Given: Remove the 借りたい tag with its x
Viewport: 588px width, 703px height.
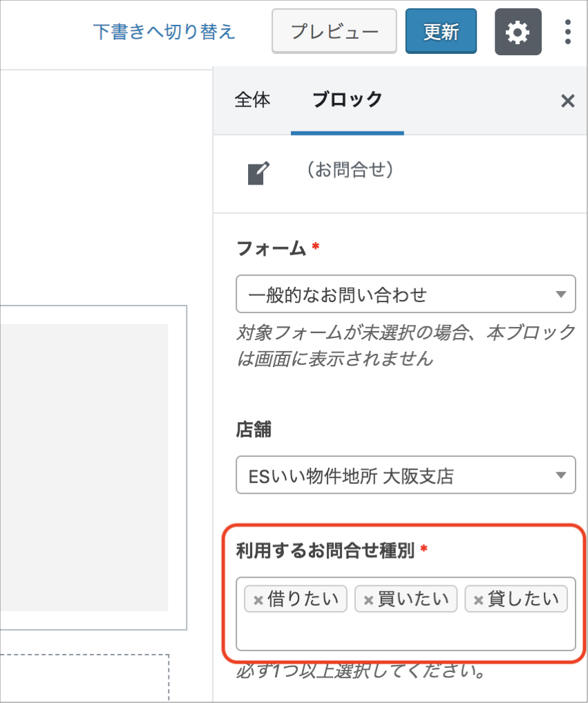Looking at the screenshot, I should tap(258, 599).
